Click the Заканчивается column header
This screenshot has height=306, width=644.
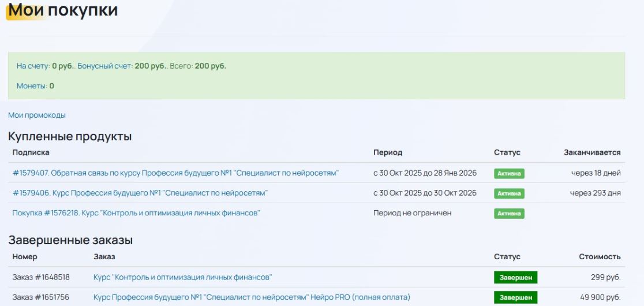(592, 152)
